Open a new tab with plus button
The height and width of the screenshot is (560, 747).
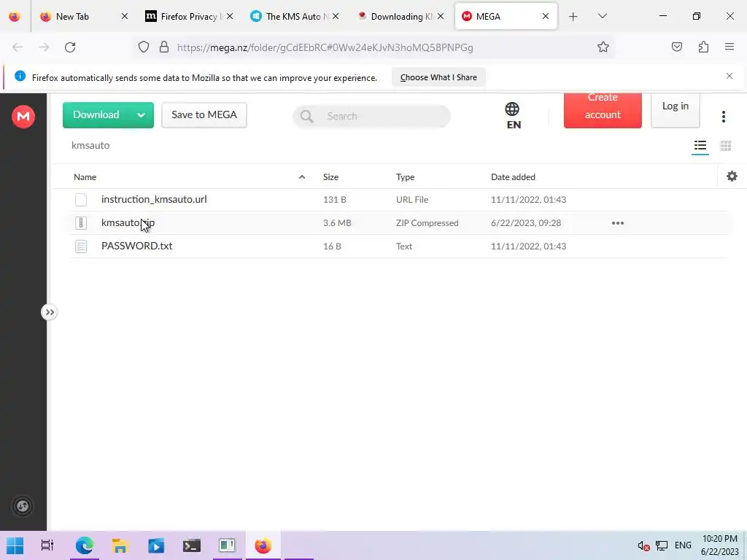[573, 17]
